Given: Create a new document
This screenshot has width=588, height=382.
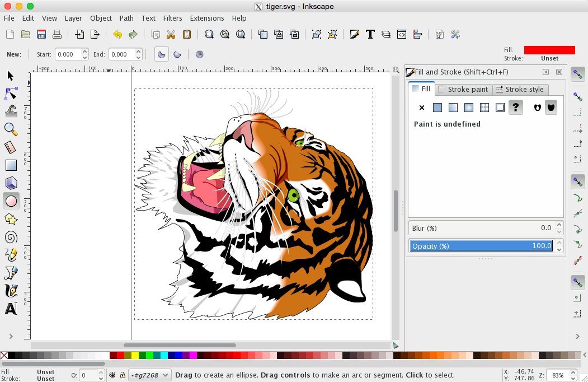Looking at the screenshot, I should (x=10, y=35).
